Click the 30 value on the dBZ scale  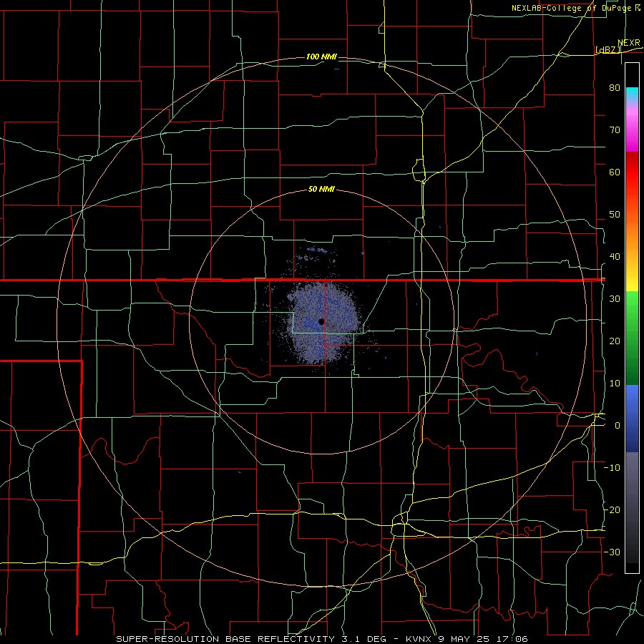[615, 299]
